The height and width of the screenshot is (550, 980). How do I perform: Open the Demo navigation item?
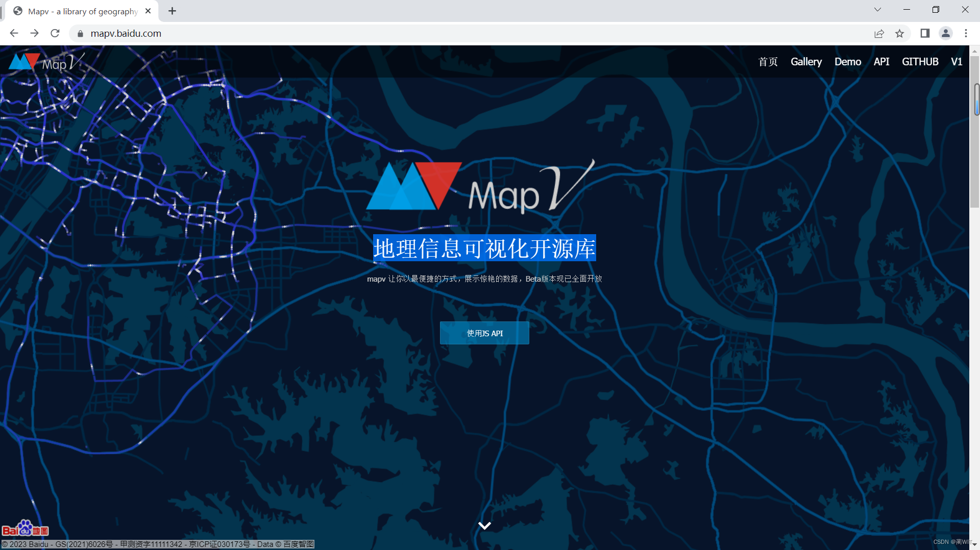(848, 62)
